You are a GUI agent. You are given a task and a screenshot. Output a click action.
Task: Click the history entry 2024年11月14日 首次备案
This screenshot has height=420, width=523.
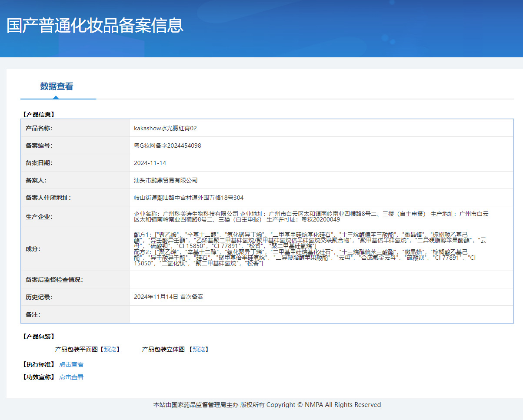point(169,297)
